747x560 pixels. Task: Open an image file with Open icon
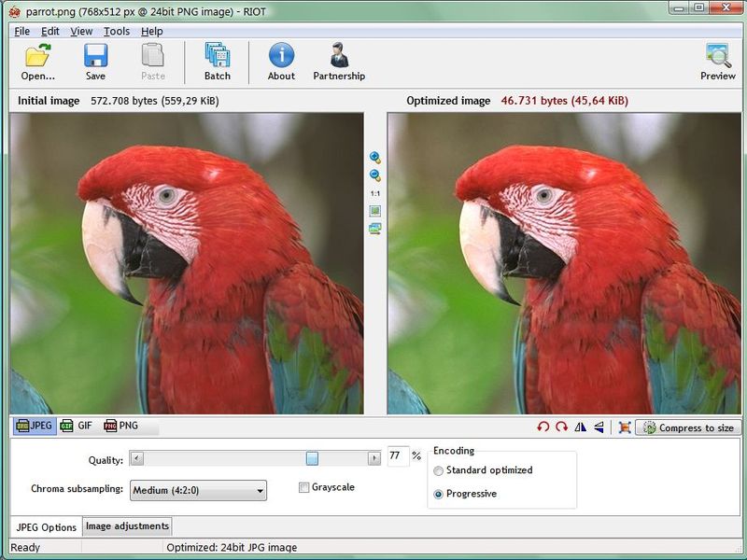tap(37, 62)
